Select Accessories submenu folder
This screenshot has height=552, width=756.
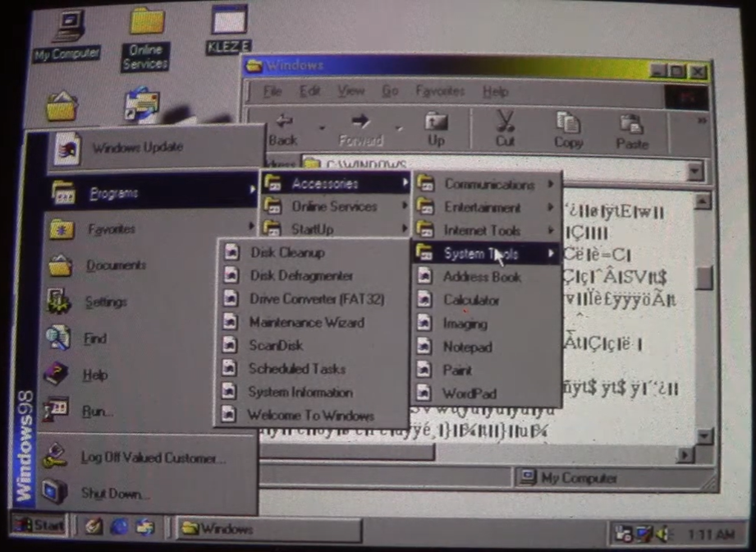(x=336, y=183)
